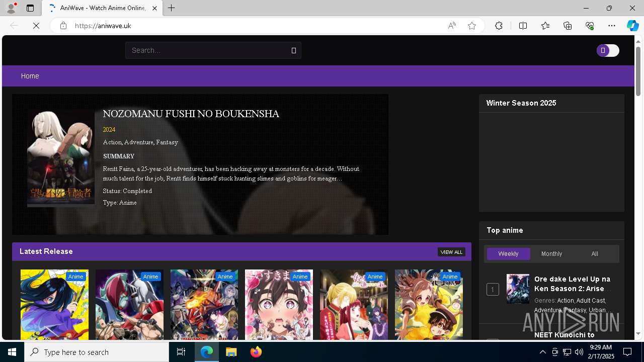Submit search with the magnifier icon
Screen dimensions: 644x362
(x=294, y=50)
